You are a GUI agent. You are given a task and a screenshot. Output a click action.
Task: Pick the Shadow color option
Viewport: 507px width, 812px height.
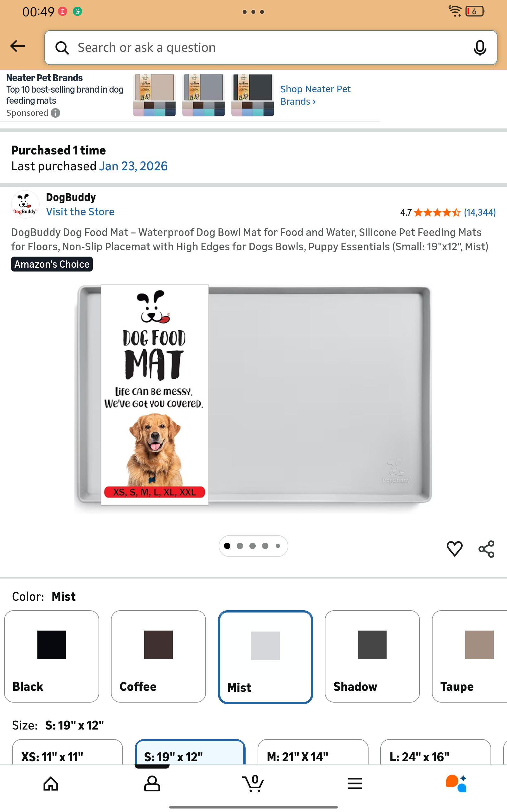[372, 656]
